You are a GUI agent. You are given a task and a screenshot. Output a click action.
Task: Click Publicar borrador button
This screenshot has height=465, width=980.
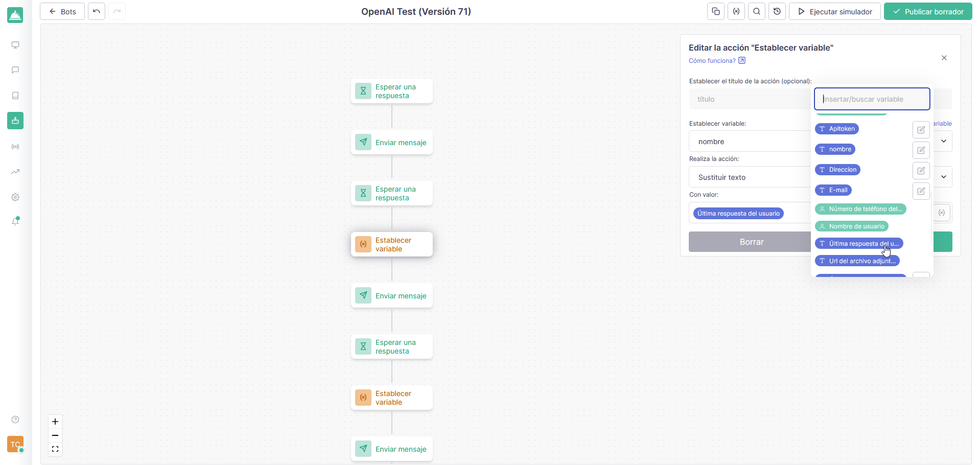[928, 11]
